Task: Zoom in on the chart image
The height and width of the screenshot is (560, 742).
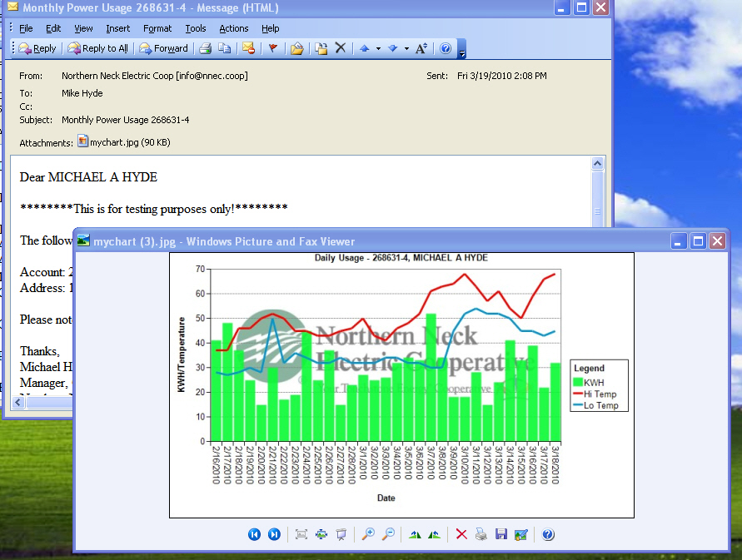Action: click(x=368, y=534)
